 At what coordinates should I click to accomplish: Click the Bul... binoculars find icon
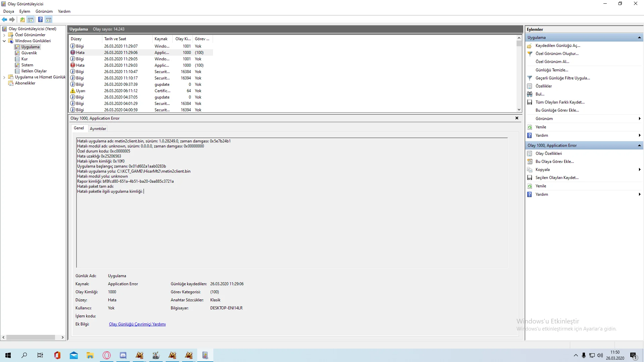pos(530,94)
